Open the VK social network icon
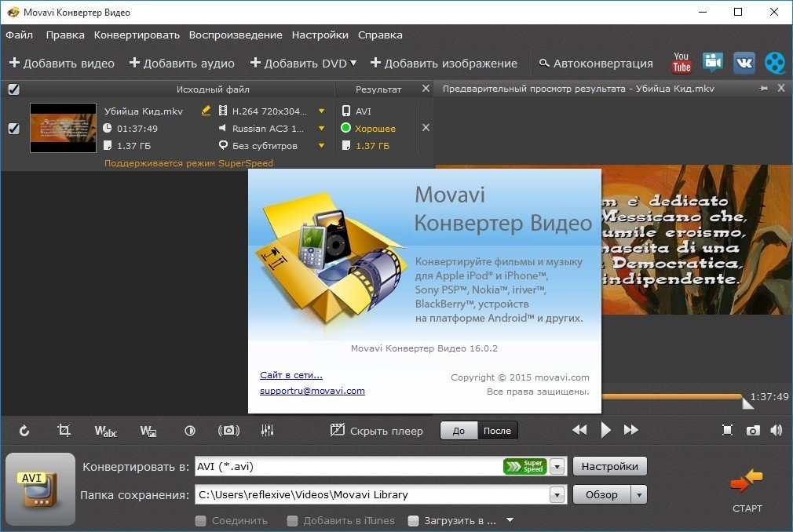 (x=744, y=63)
